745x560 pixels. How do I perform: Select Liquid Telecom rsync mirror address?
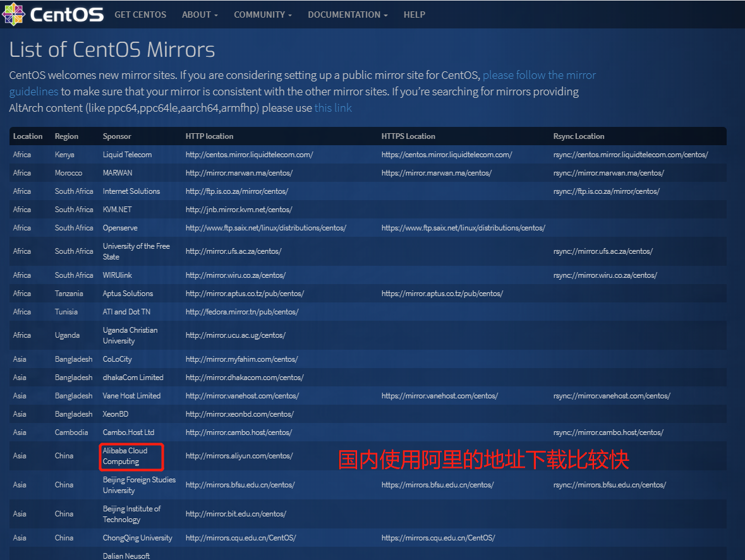click(631, 155)
